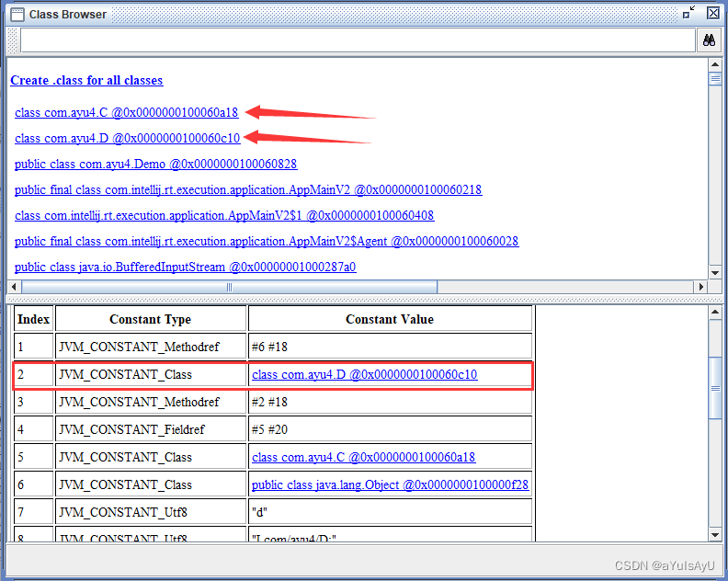Click the horizontal scrollbar thumb
Image resolution: width=728 pixels, height=581 pixels.
(230, 287)
